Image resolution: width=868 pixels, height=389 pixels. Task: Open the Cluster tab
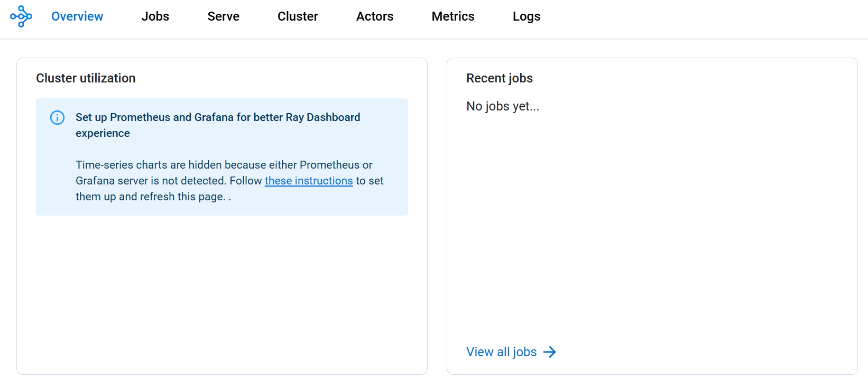coord(298,16)
